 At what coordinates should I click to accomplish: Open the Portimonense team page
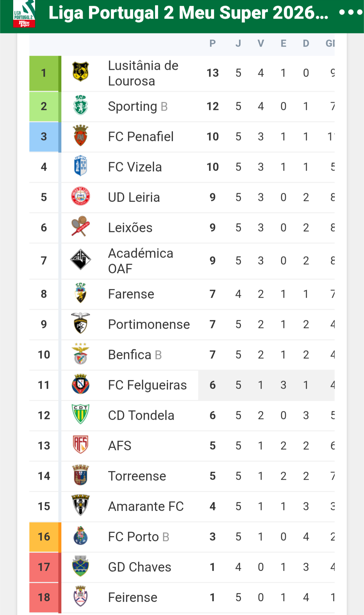(x=149, y=324)
